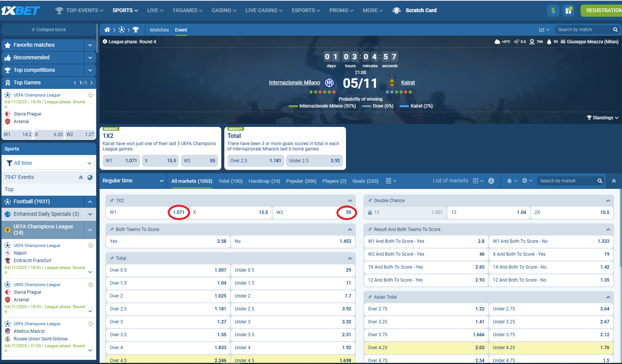622x364 pixels.
Task: Open the Regular time dropdown
Action: (x=133, y=181)
